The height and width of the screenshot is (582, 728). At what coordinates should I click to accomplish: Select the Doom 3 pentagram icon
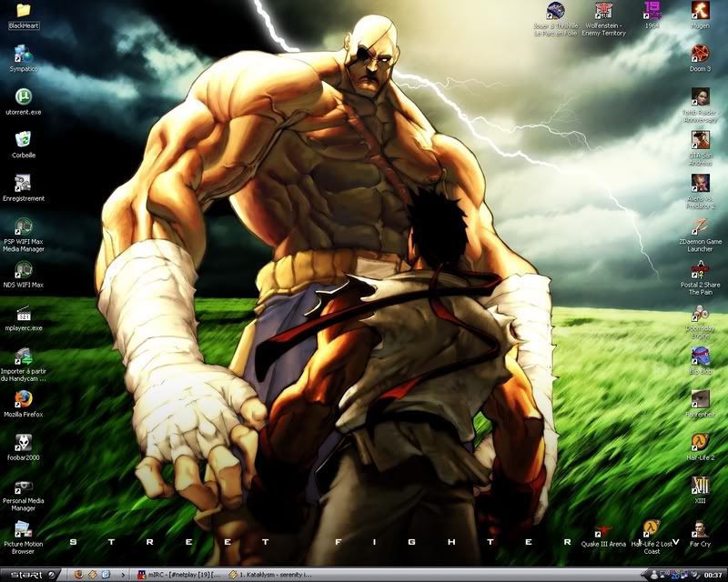(700, 58)
